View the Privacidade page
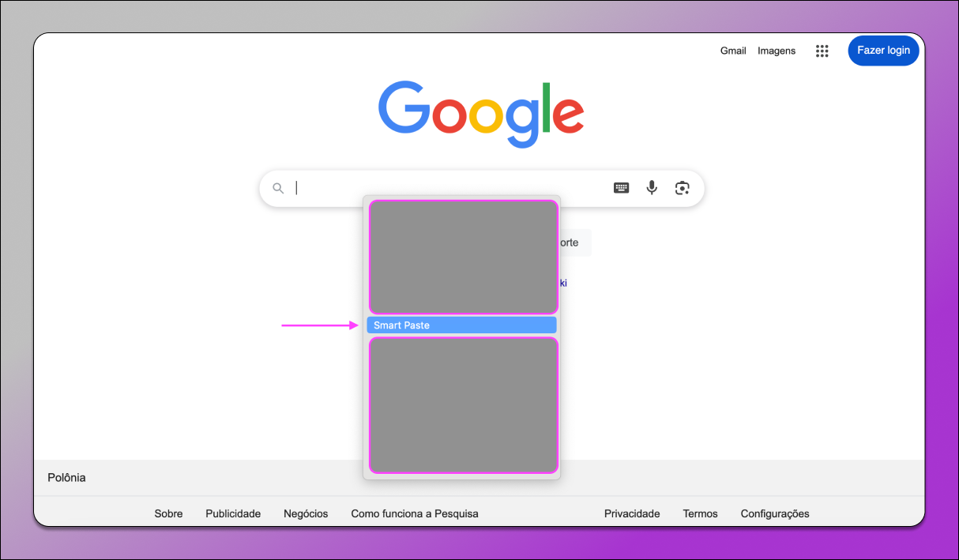The image size is (959, 560). coord(632,513)
